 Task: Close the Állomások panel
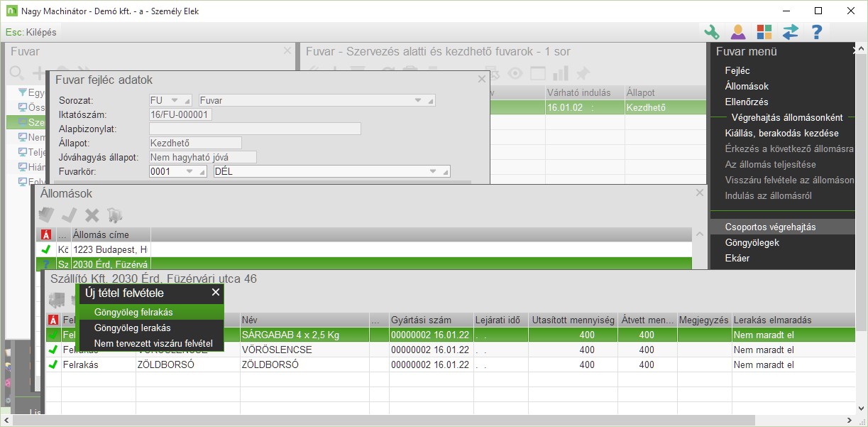coord(700,193)
